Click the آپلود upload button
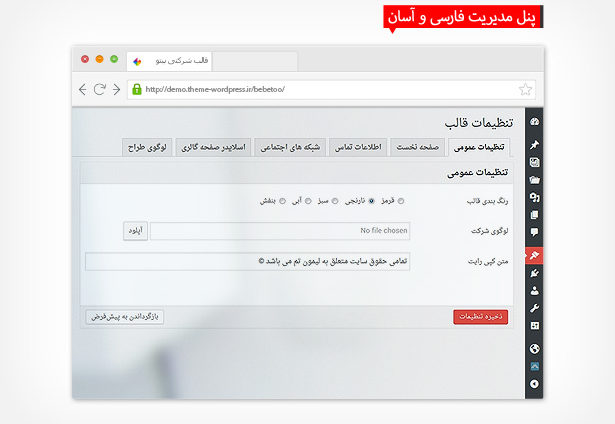This screenshot has width=615, height=424. (x=135, y=231)
